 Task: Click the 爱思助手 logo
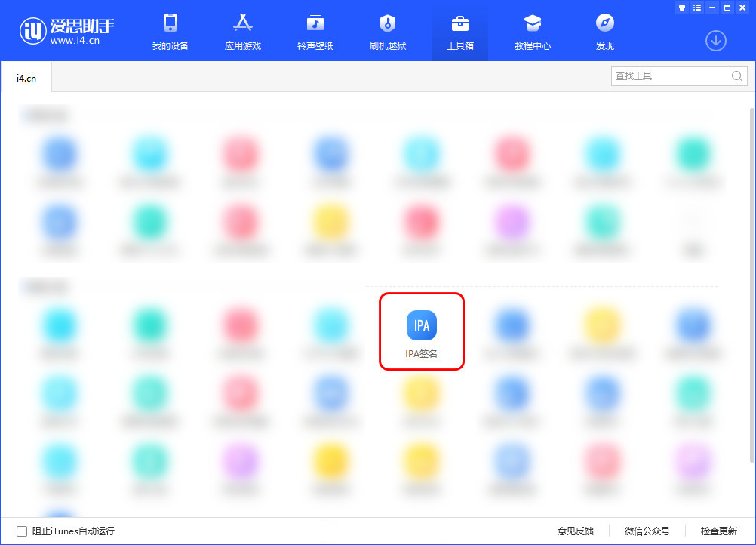click(x=66, y=31)
